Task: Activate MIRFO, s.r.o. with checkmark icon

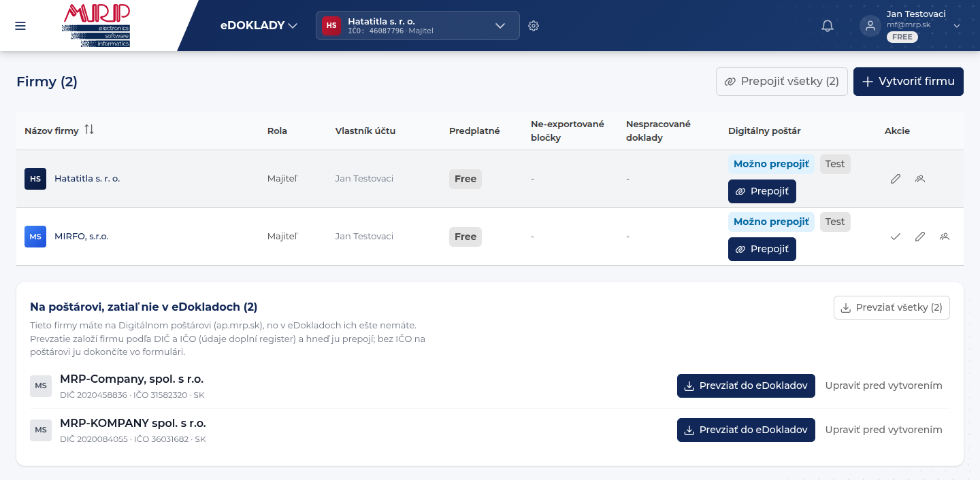Action: (x=896, y=237)
